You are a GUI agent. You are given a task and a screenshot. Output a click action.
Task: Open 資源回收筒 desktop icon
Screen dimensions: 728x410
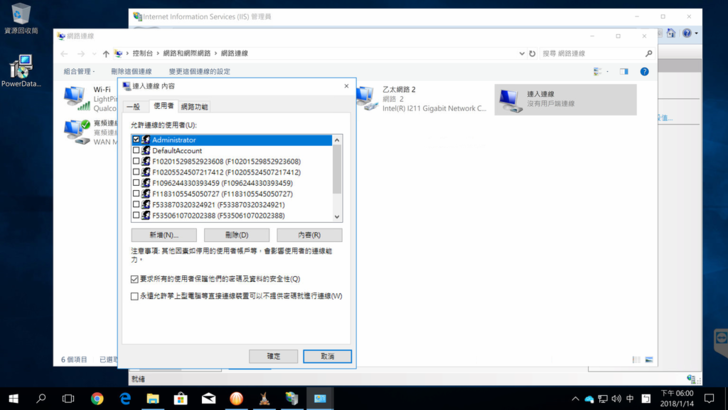(21, 19)
